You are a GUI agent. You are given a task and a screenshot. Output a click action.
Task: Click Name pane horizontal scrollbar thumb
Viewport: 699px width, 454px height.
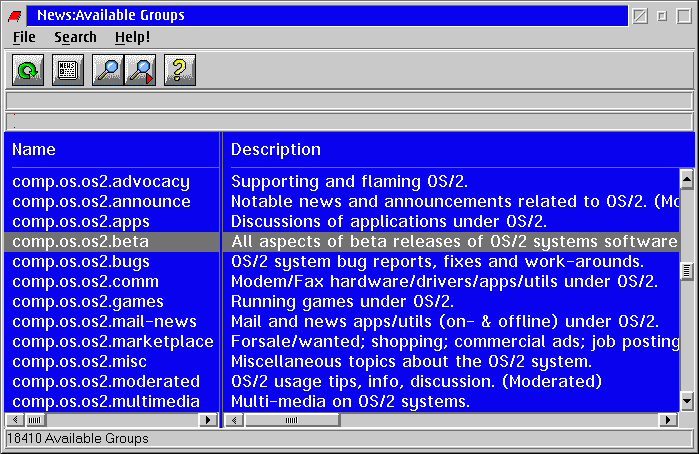[x=35, y=420]
